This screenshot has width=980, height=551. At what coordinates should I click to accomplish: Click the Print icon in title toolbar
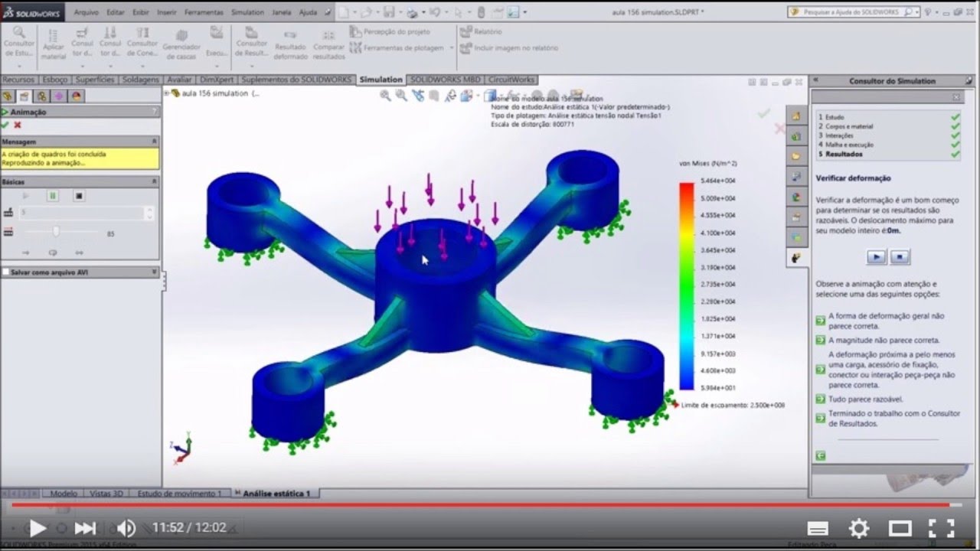click(413, 12)
